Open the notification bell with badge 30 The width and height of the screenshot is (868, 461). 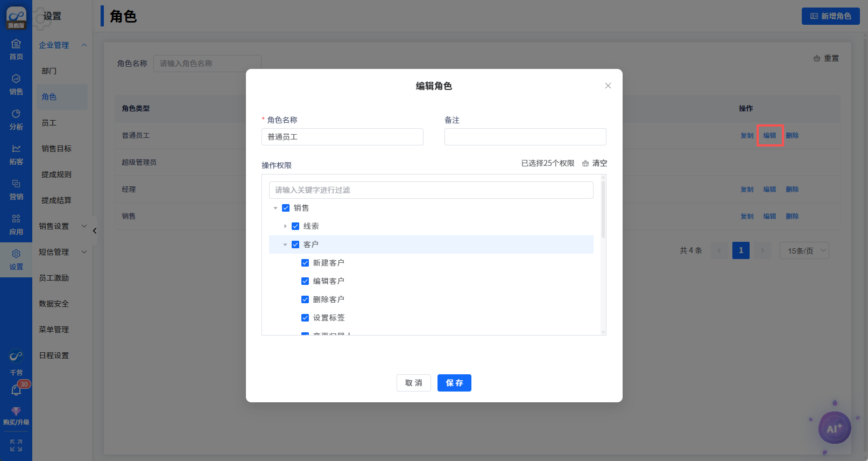[x=16, y=390]
